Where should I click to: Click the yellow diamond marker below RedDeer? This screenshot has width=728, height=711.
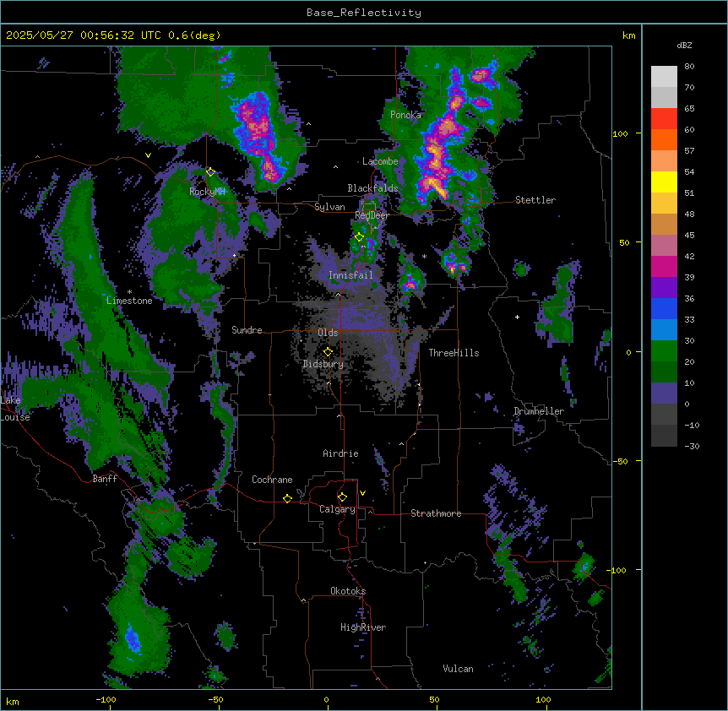[x=359, y=237]
